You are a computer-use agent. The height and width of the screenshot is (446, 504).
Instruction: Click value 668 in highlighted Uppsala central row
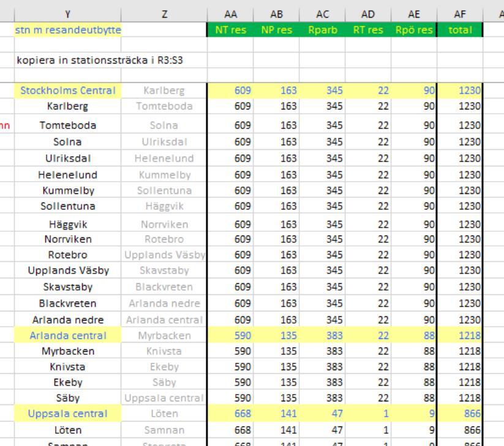pos(230,414)
